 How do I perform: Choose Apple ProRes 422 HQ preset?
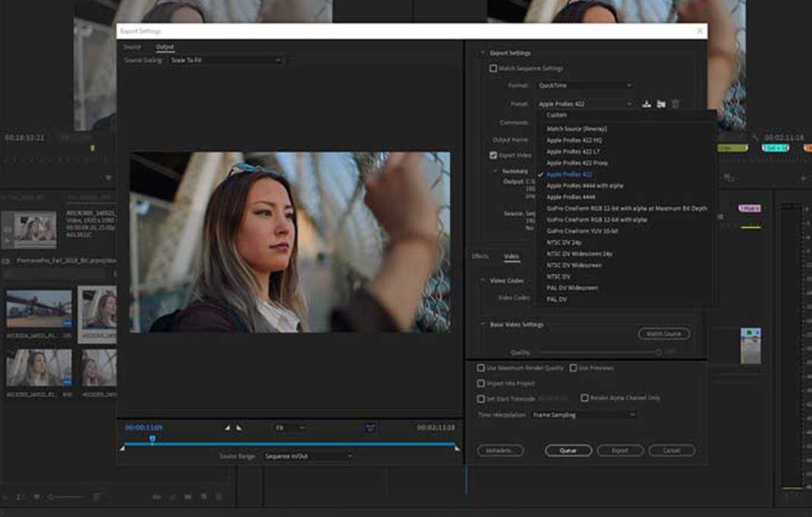574,140
